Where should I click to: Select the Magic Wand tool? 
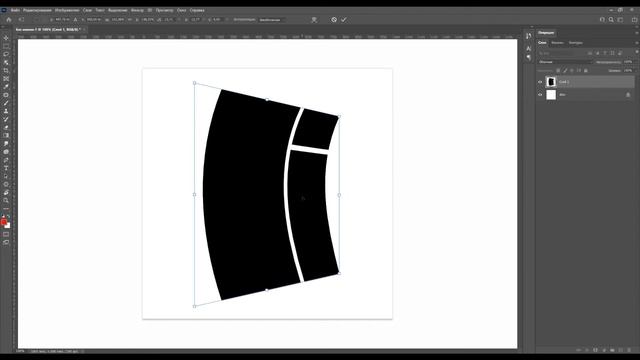pyautogui.click(x=6, y=62)
